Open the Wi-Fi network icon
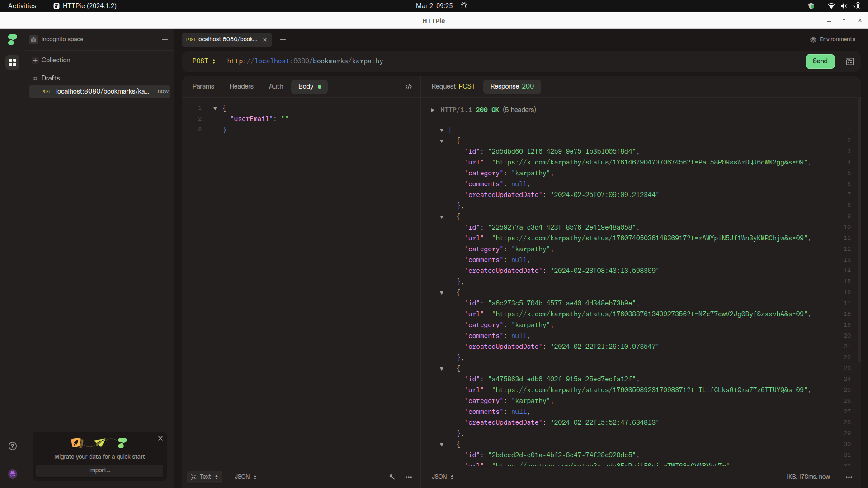Viewport: 868px width, 488px height. click(x=831, y=6)
